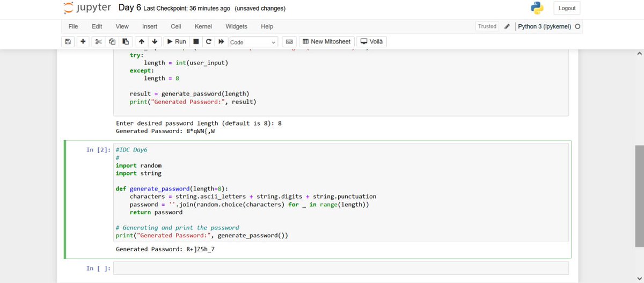Paste cells below
The height and width of the screenshot is (283, 644).
click(126, 41)
